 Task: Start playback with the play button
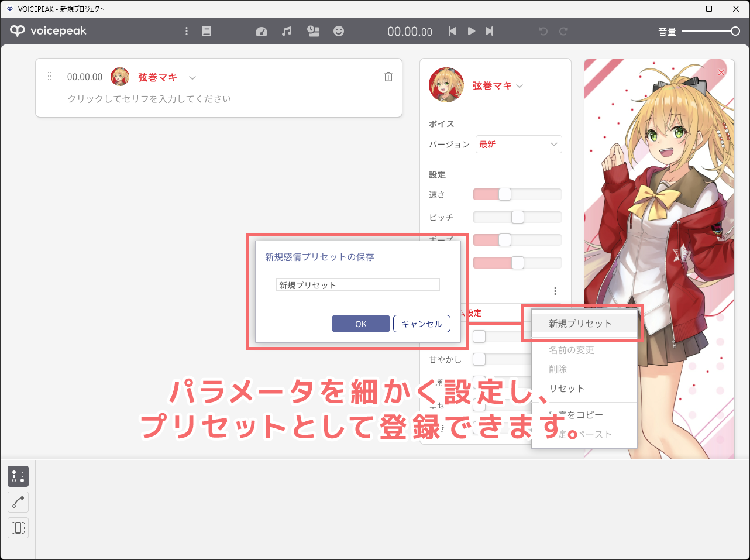(x=471, y=31)
